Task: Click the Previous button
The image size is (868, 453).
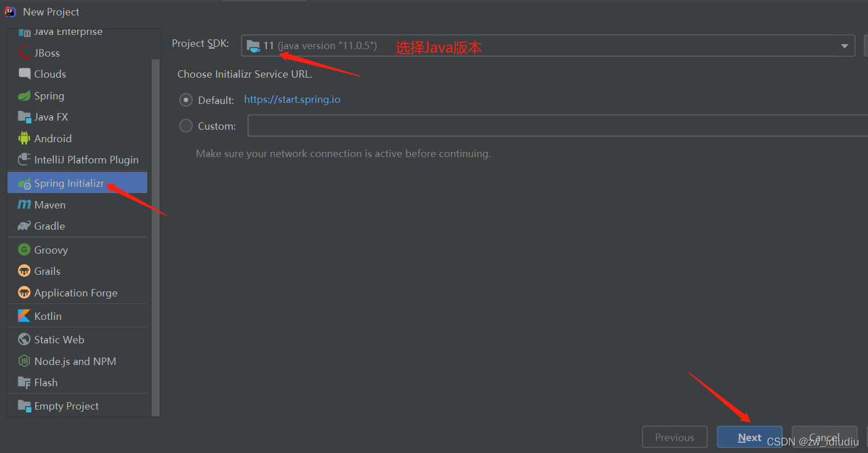Action: [x=675, y=437]
